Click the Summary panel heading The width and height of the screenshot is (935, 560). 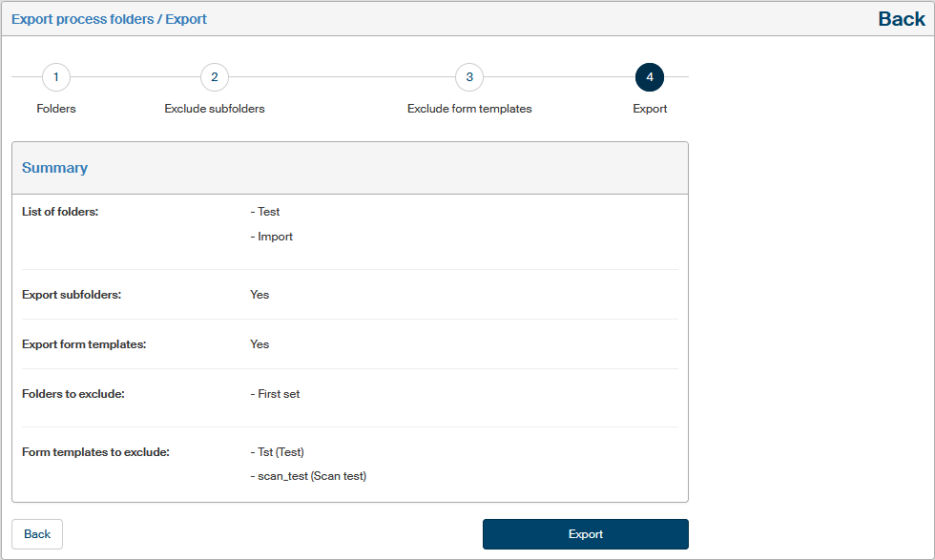click(55, 168)
